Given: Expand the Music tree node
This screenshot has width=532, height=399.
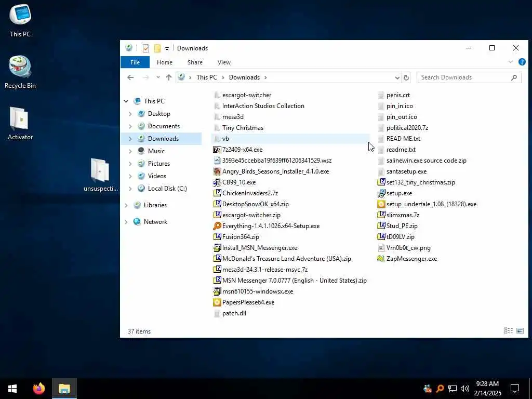Looking at the screenshot, I should click(x=130, y=151).
